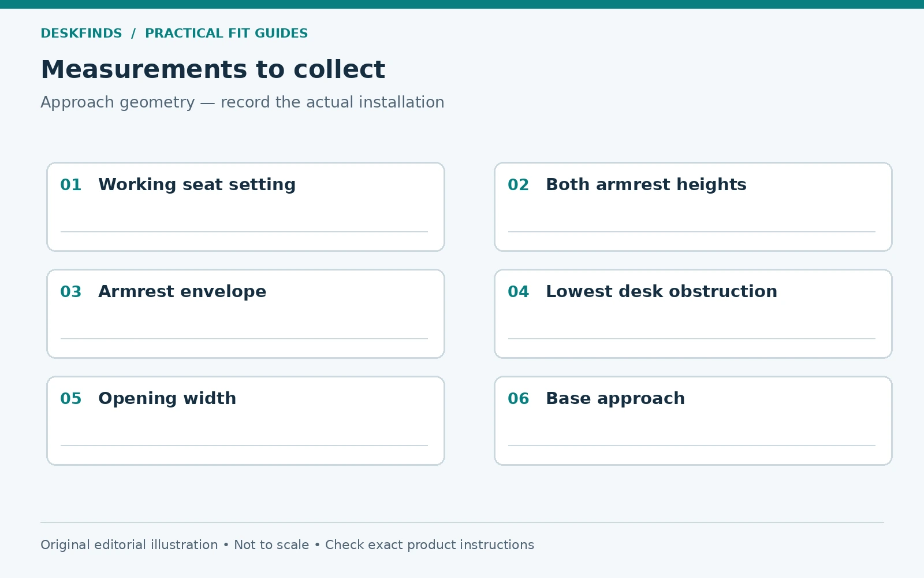Select the 'Opening width' card title
The width and height of the screenshot is (924, 578).
[x=167, y=398]
